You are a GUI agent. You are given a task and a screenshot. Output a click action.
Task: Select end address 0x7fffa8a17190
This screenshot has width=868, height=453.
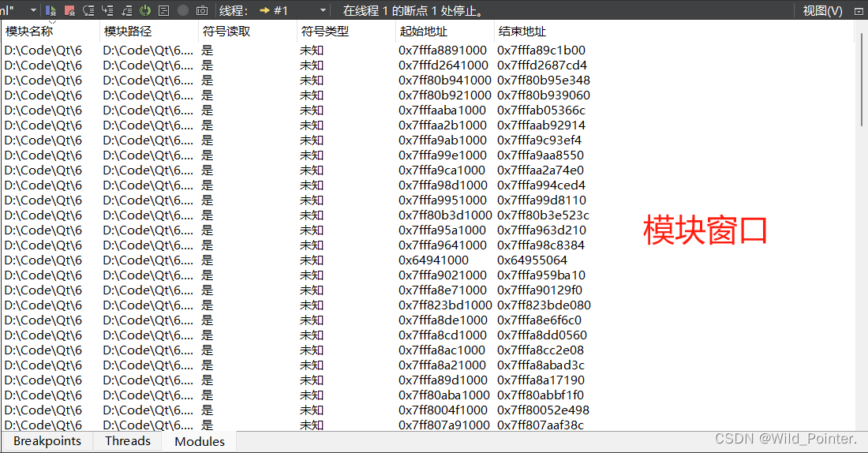[541, 380]
